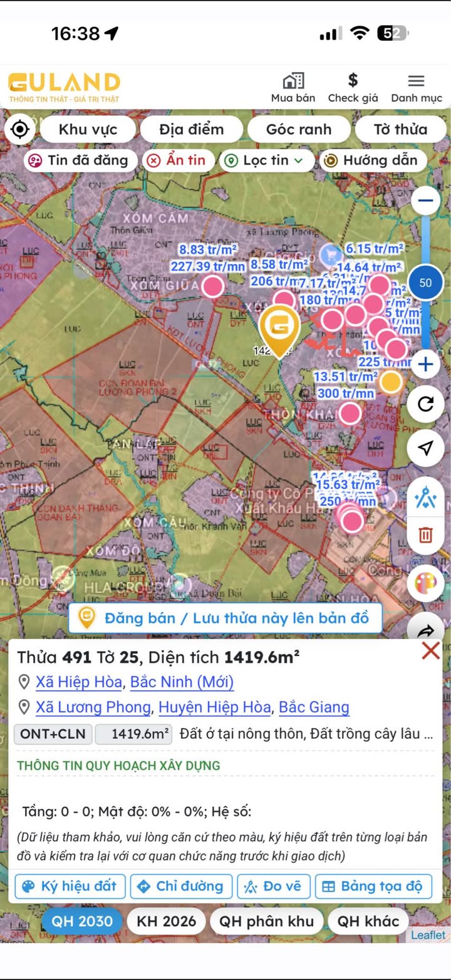Open the Mua bán house icon
This screenshot has height=980, width=451.
tap(293, 81)
